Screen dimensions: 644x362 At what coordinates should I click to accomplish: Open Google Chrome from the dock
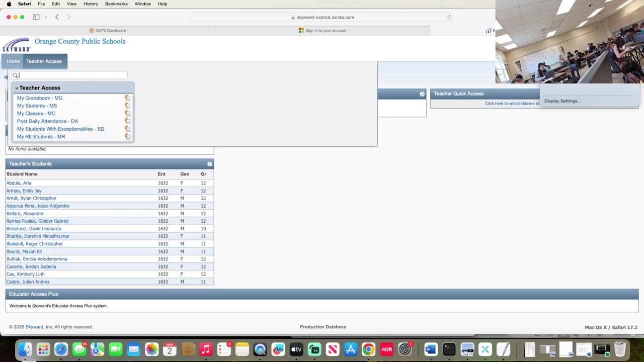pos(369,349)
